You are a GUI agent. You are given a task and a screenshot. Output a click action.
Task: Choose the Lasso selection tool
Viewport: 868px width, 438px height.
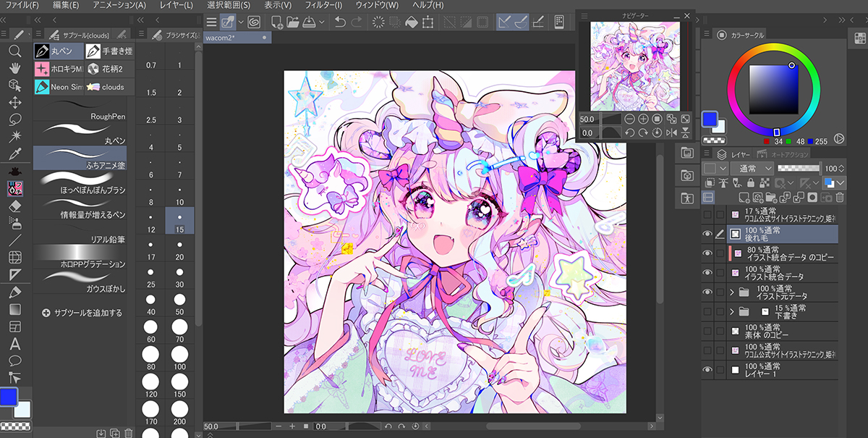pyautogui.click(x=14, y=119)
